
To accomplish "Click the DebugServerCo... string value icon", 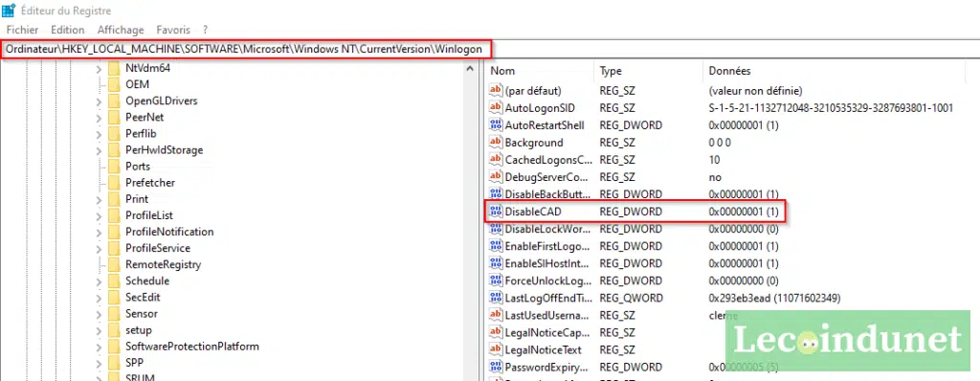I will [496, 177].
